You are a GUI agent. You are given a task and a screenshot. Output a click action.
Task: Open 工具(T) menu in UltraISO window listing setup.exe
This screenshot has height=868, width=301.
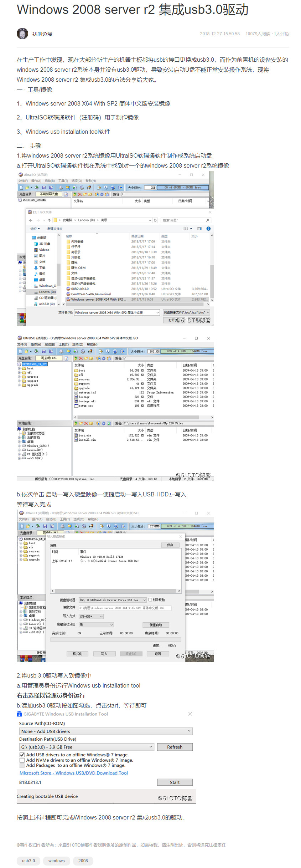[x=63, y=344]
